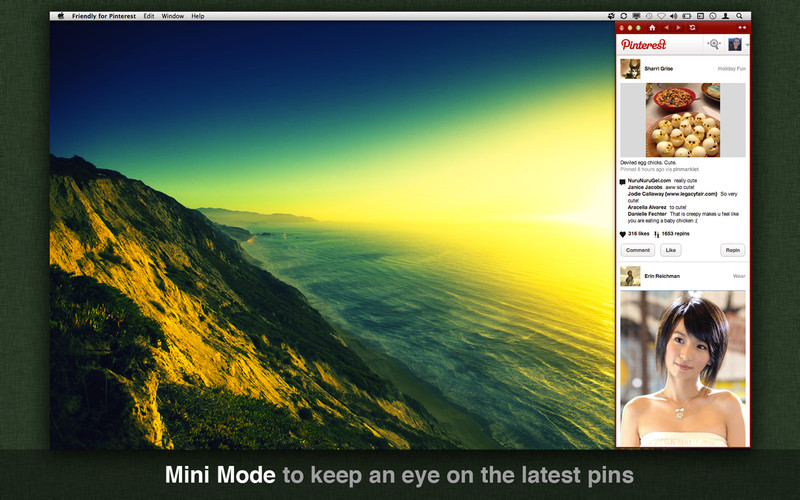This screenshot has height=500, width=800.
Task: Click the Home icon in Pinterest toolbar
Action: tap(652, 28)
